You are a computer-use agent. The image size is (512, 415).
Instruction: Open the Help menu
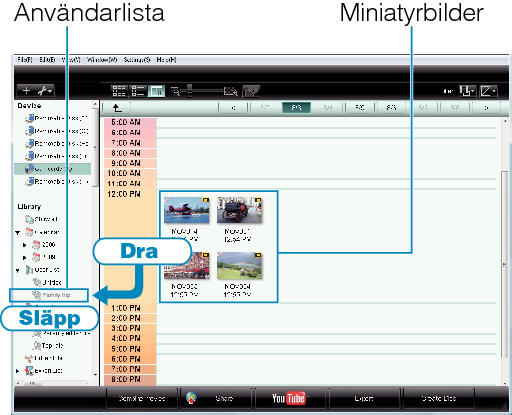tap(166, 60)
